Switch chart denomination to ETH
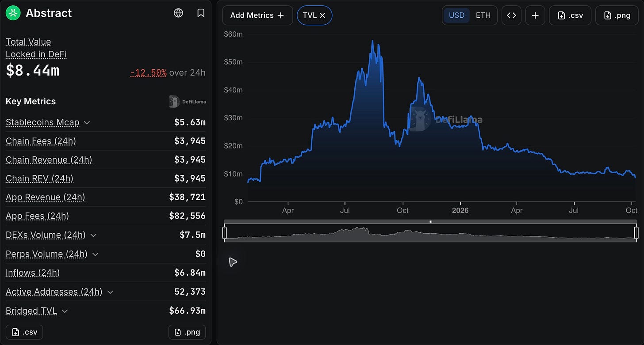 coord(483,15)
